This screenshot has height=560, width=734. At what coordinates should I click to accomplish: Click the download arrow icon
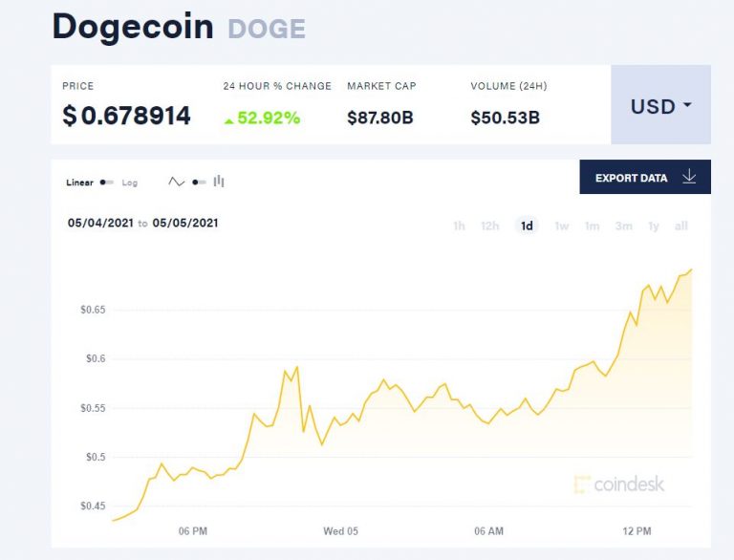click(690, 177)
